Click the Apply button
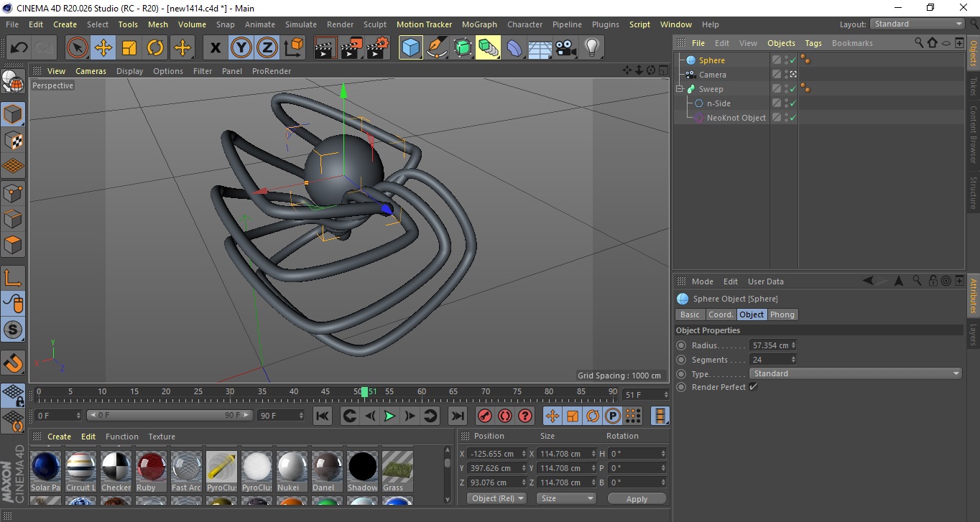980x522 pixels. click(x=637, y=499)
